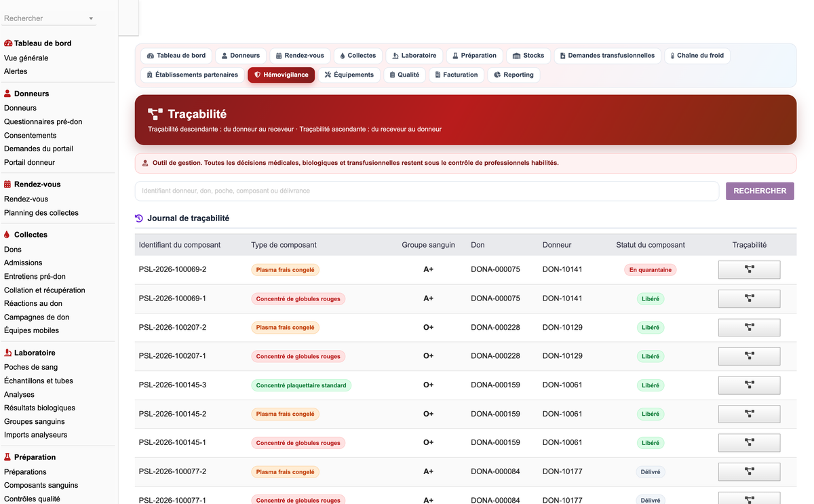Viewport: 814px width, 504px height.
Task: Open traceability for PSL-2026-100145-2
Action: 749,414
